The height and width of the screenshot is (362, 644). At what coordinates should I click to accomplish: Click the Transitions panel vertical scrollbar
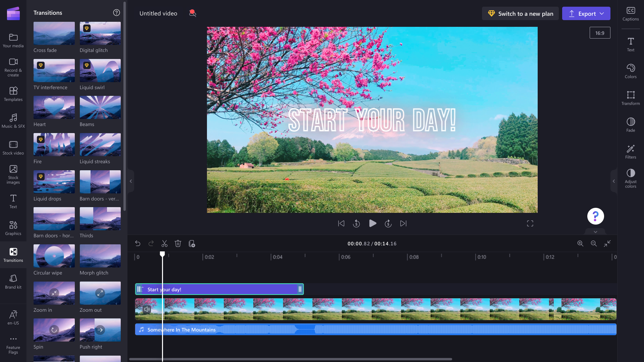pos(124,107)
